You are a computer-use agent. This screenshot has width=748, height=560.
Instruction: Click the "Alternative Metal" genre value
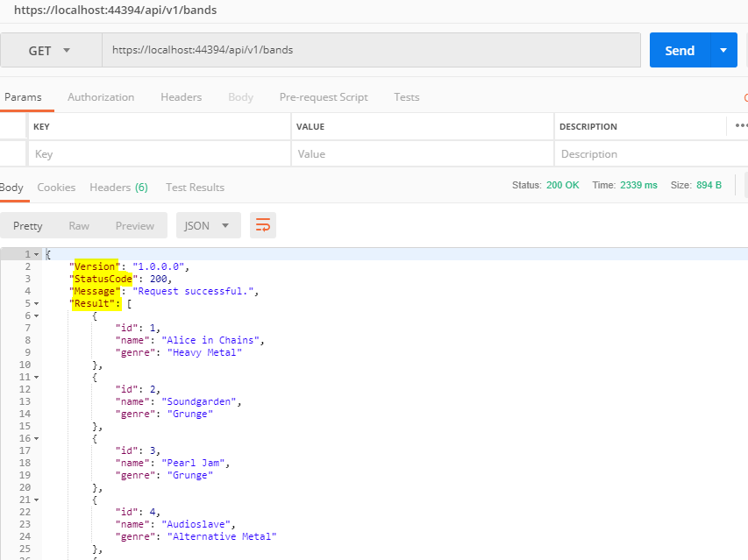coord(221,536)
